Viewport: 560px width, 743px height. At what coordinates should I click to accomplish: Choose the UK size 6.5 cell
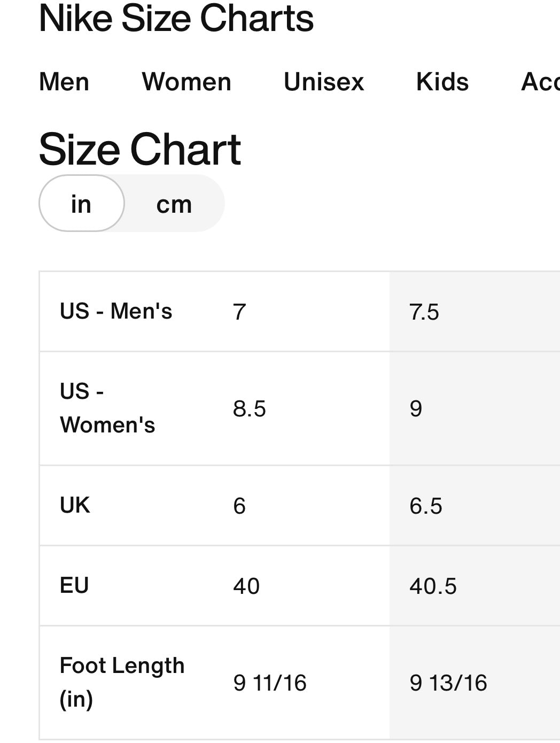point(426,506)
